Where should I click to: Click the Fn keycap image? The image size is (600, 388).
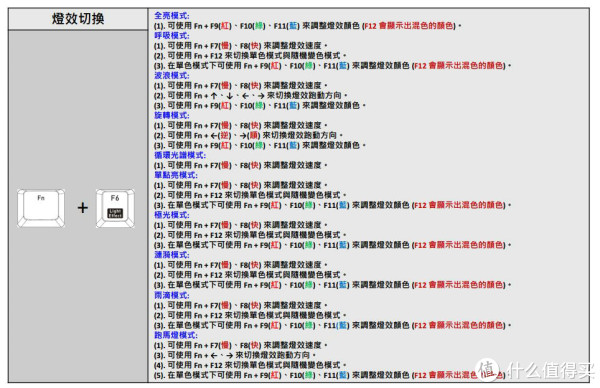click(41, 208)
